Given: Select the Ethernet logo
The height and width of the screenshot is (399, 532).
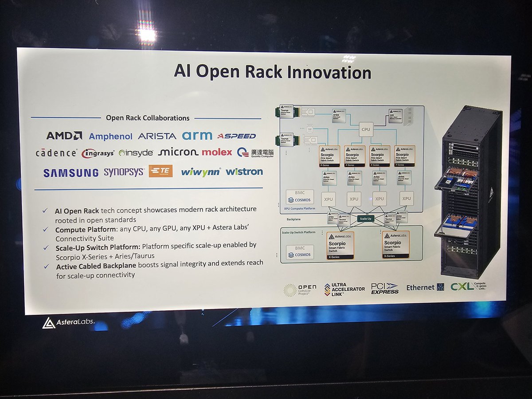Looking at the screenshot, I should tap(425, 287).
